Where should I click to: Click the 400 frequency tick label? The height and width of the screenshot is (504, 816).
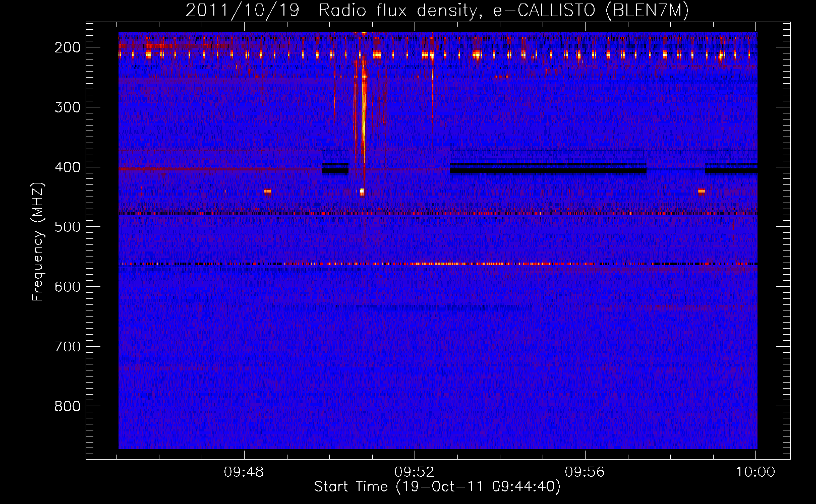68,167
